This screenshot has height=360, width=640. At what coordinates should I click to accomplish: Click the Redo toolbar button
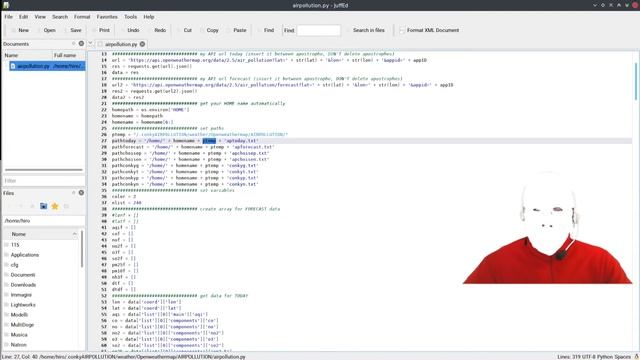157,30
